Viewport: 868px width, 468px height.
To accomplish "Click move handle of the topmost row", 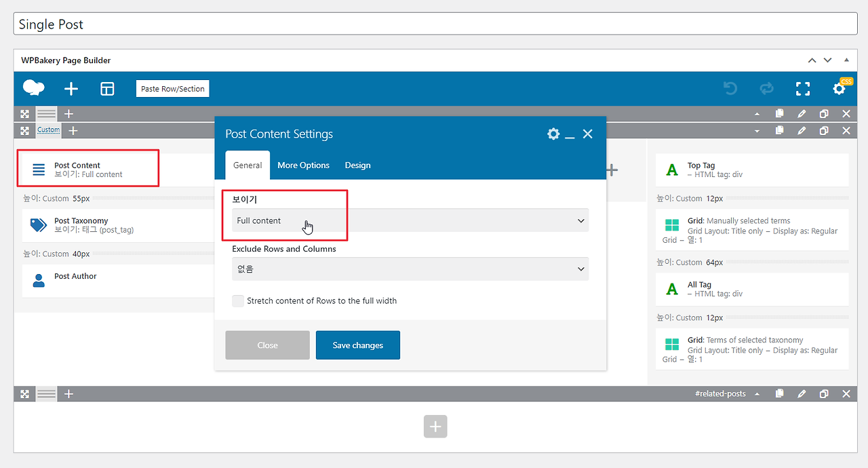I will tap(24, 113).
